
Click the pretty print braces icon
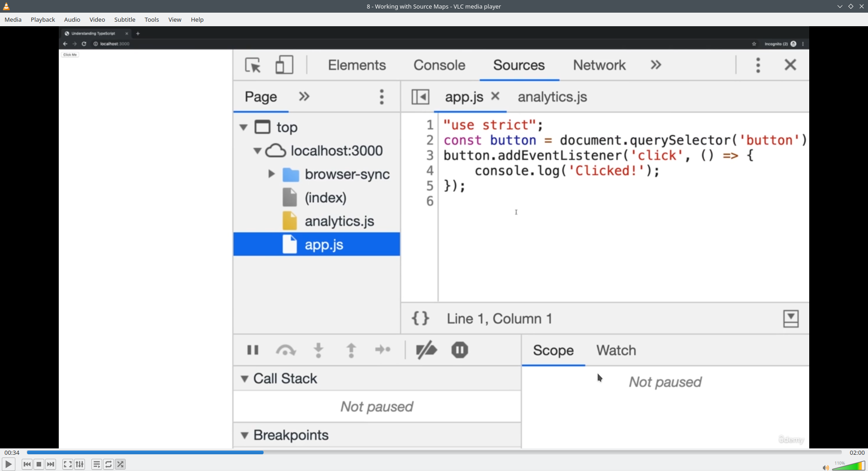click(420, 319)
